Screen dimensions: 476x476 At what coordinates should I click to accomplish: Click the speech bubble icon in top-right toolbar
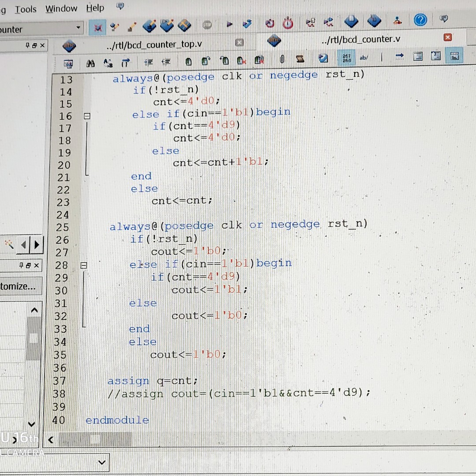click(443, 19)
